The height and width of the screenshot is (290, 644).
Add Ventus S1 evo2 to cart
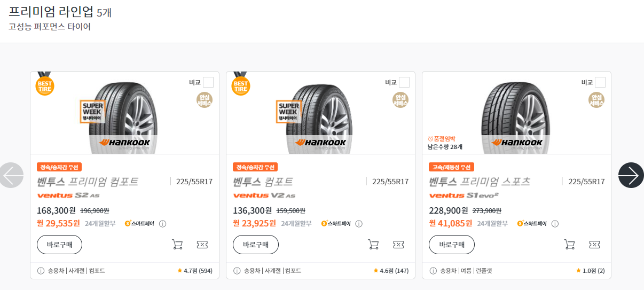tap(570, 245)
